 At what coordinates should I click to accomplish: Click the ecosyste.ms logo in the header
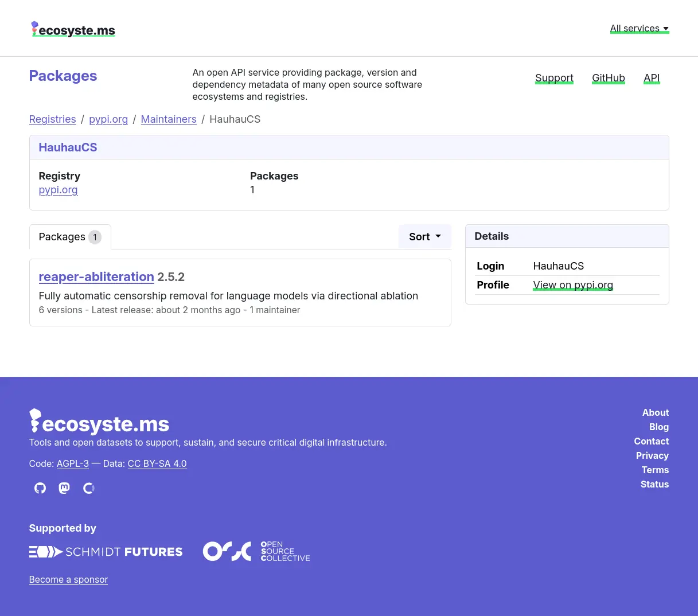point(72,28)
